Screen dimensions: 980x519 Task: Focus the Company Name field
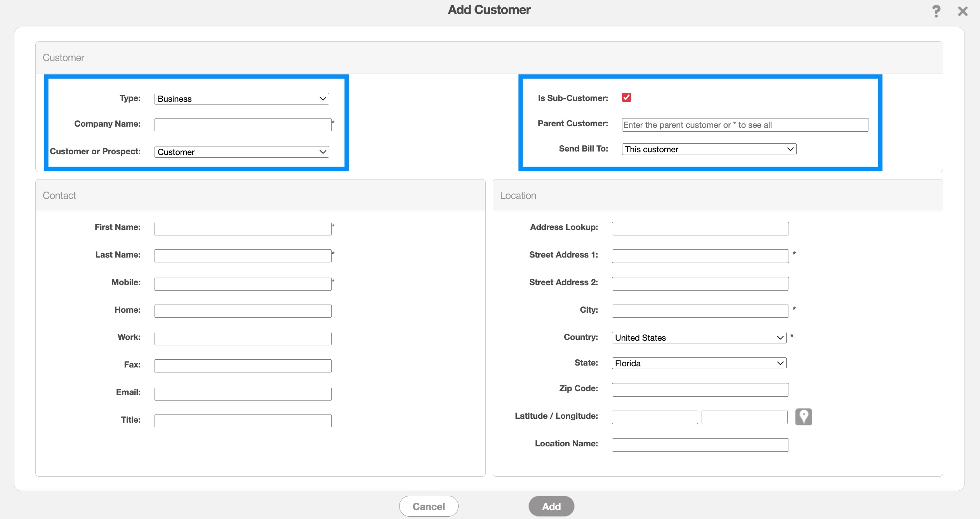click(x=243, y=125)
